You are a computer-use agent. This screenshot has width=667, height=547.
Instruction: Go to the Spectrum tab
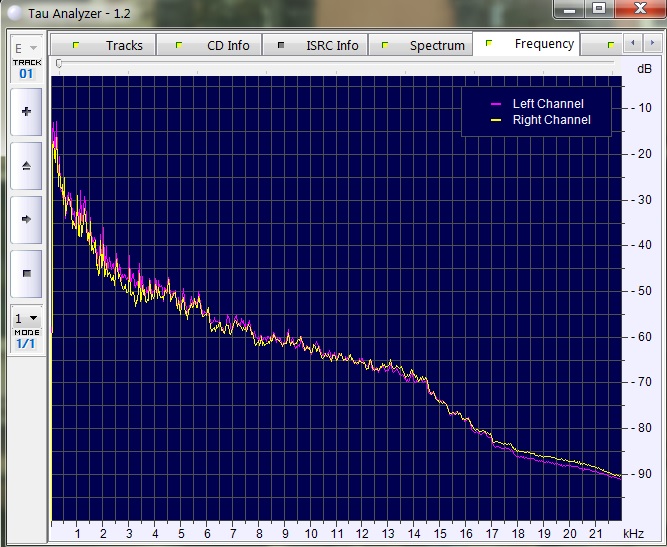click(425, 45)
